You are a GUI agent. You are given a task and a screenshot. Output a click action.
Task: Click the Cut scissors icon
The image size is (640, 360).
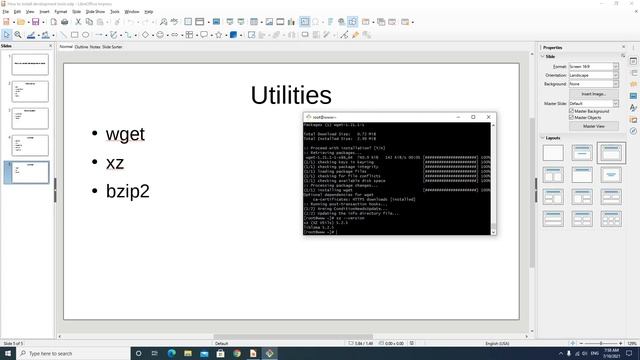click(78, 22)
